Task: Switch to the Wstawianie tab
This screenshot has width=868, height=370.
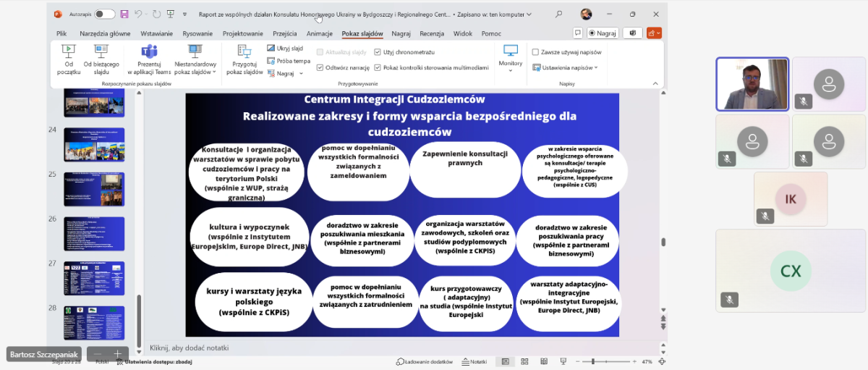Action: point(156,33)
